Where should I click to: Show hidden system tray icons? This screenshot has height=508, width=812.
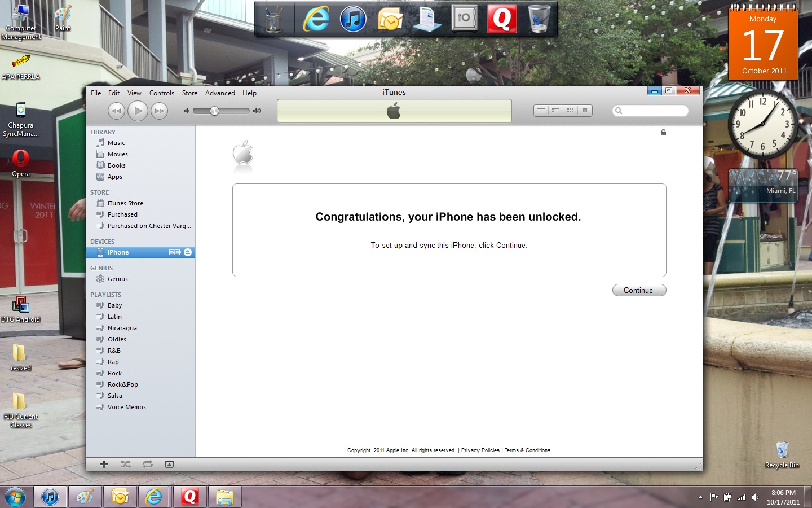click(x=700, y=497)
